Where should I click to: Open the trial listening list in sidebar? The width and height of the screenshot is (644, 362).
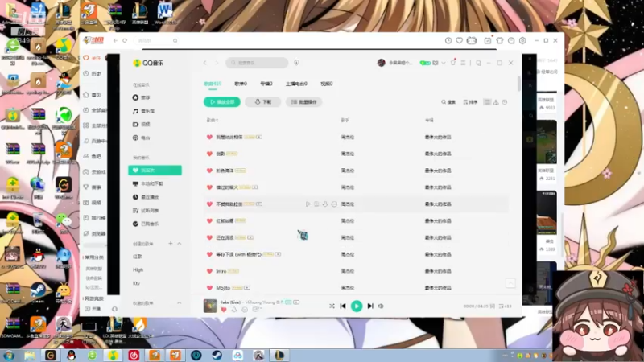click(x=146, y=211)
